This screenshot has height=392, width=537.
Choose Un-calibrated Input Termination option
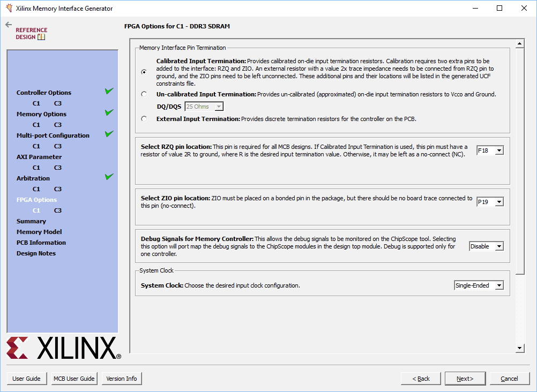click(x=144, y=94)
